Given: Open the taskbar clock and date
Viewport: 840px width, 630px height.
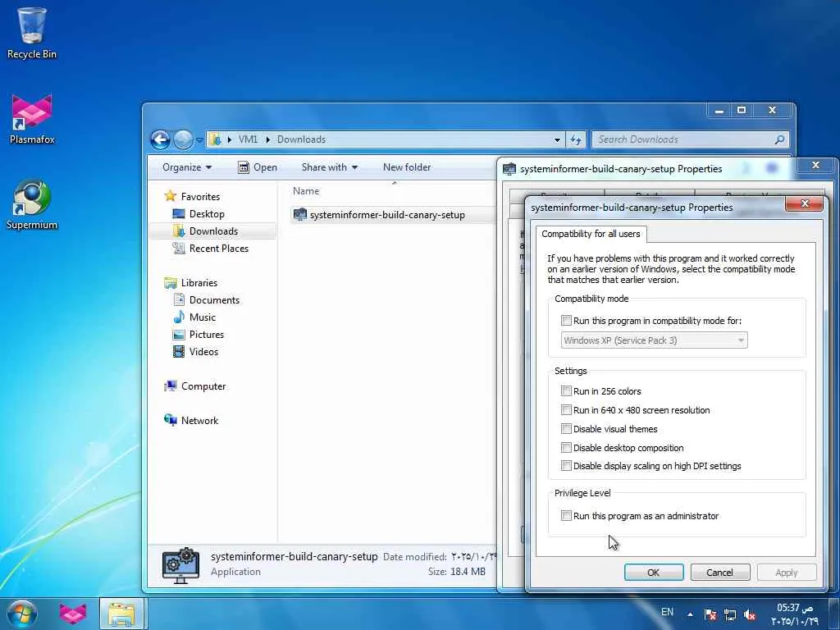Looking at the screenshot, I should [x=794, y=614].
